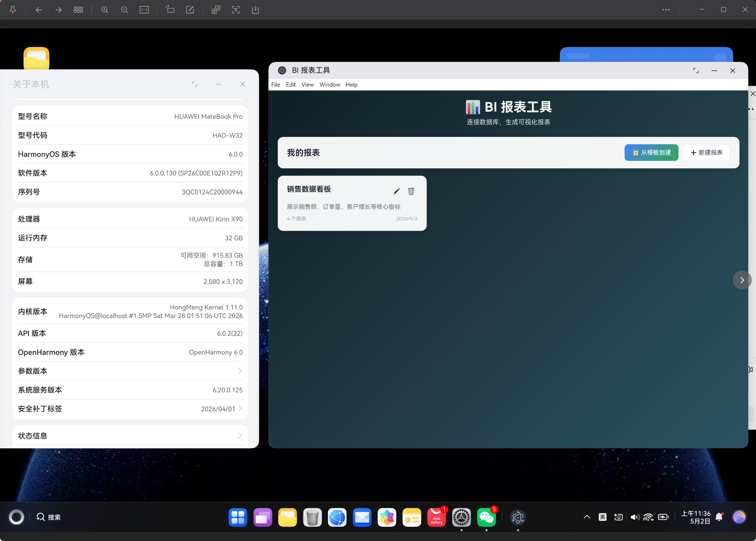Open the yellow file manager in the dock
This screenshot has width=756, height=541.
coord(288,517)
